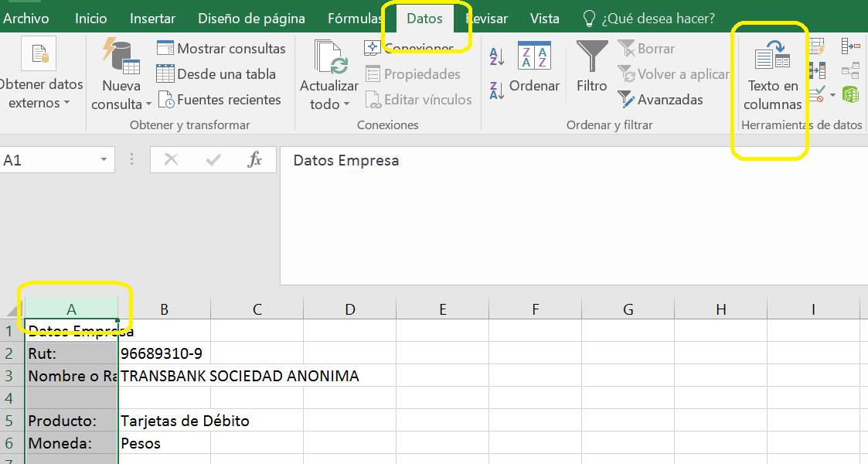Switch to the Insertar tab
Viewport: 868px width, 464px height.
(x=153, y=19)
